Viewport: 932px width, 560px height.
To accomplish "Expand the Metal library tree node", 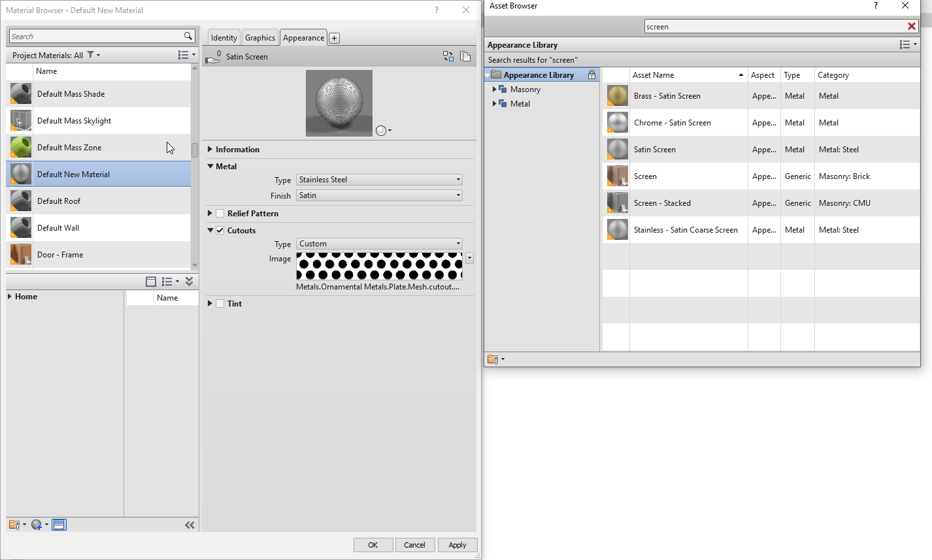I will [x=494, y=104].
